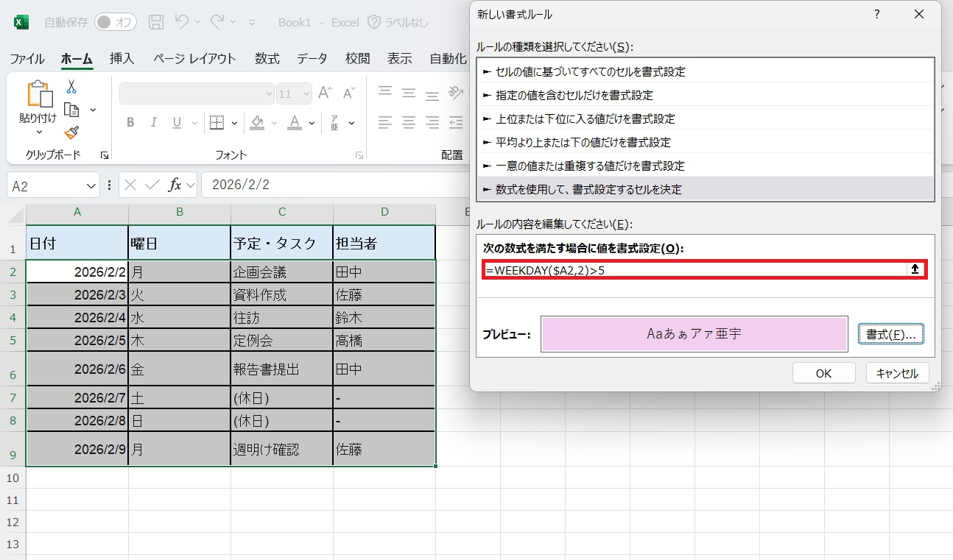The height and width of the screenshot is (560, 953).
Task: Expand the borders dropdown arrow
Action: coord(235,123)
